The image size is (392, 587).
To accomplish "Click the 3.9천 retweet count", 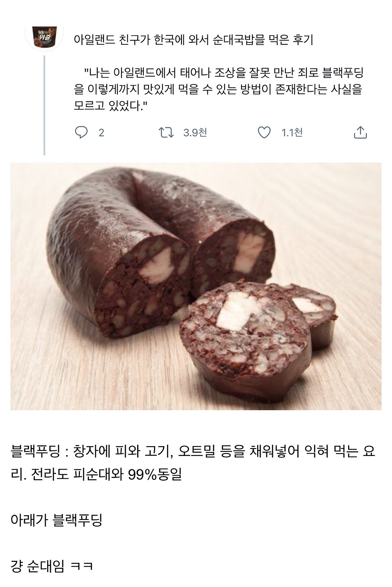I will 195,133.
